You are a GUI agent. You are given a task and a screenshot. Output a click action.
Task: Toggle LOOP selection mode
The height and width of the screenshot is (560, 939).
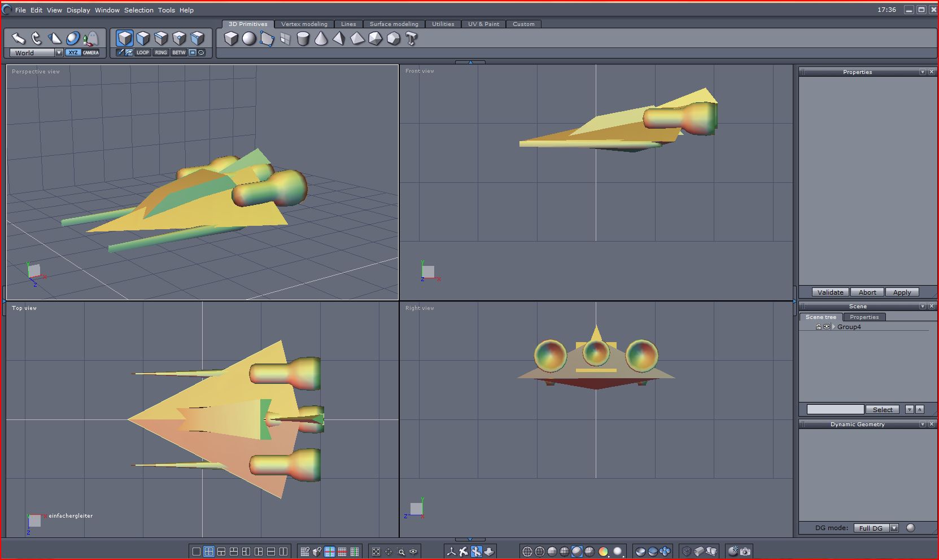point(143,53)
